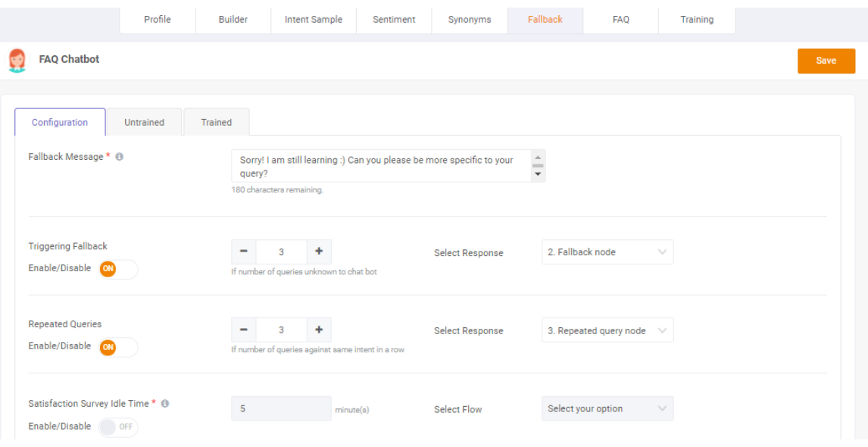Click the Satisfaction Survey Idle Time info icon
The width and height of the screenshot is (868, 447).
pos(164,404)
